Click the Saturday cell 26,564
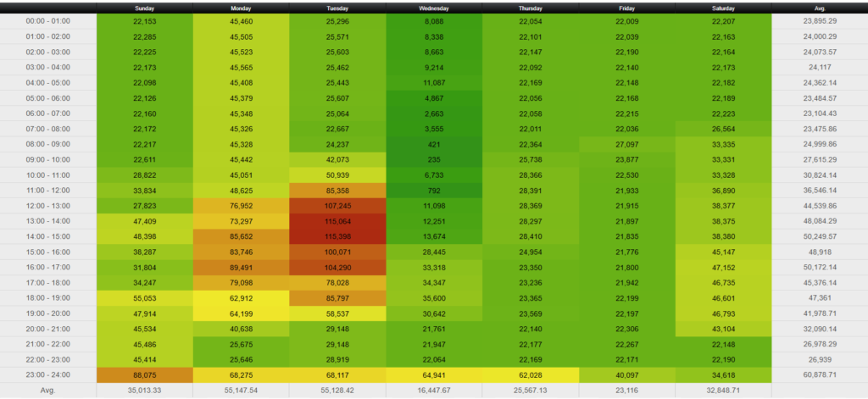868x399 pixels. tap(724, 129)
